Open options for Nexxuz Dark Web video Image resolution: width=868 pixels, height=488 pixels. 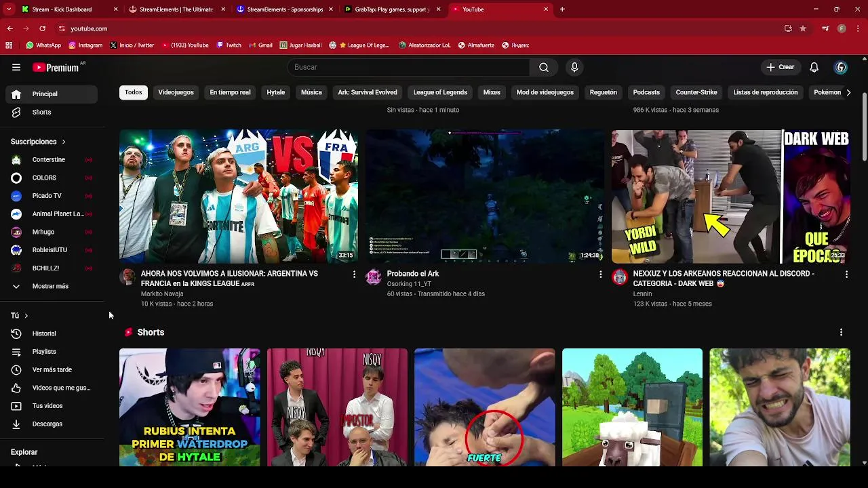pyautogui.click(x=846, y=274)
